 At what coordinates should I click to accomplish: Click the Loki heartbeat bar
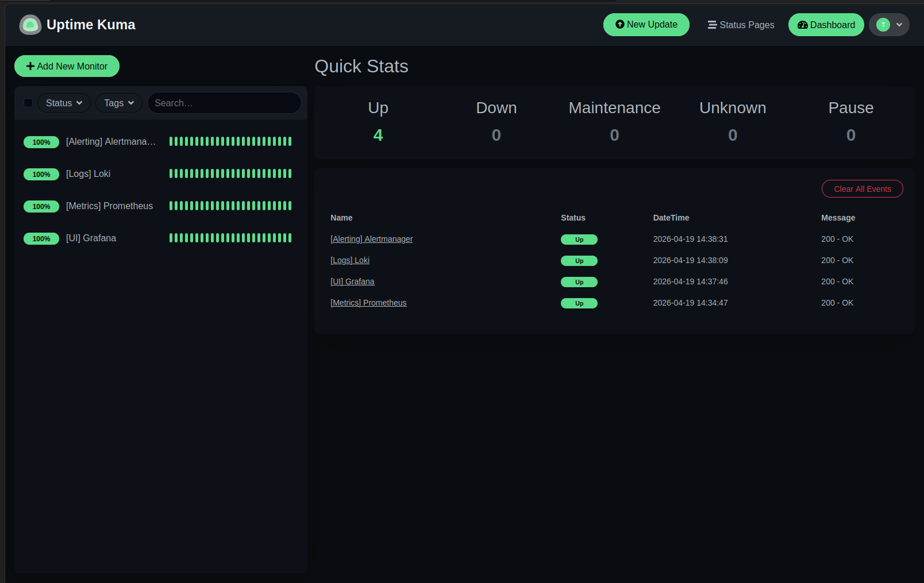pyautogui.click(x=230, y=173)
